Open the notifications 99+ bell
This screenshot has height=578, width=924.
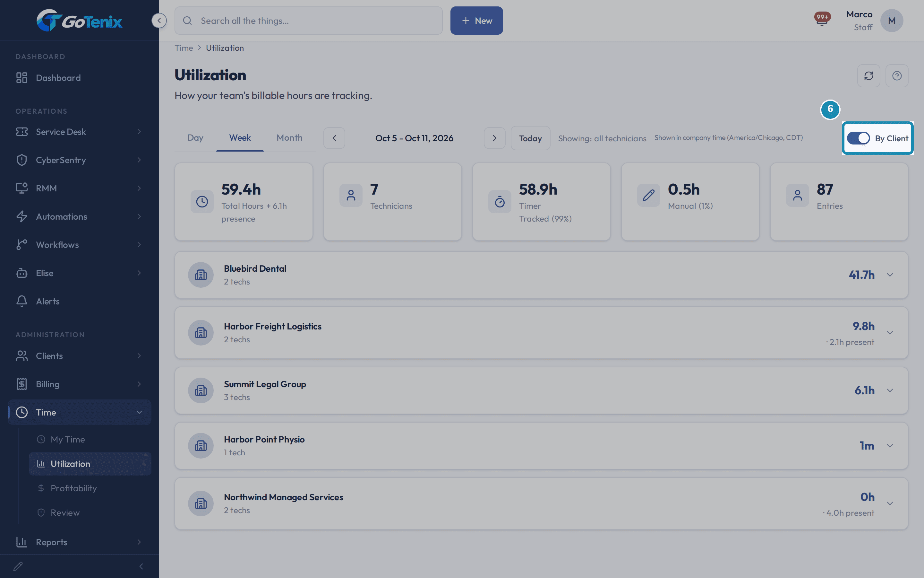(x=822, y=19)
